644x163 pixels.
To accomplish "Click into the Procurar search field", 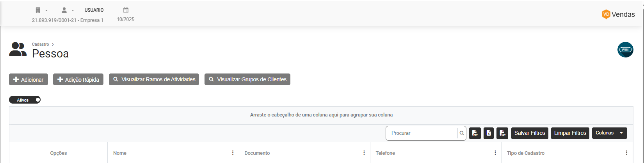I will pos(422,133).
